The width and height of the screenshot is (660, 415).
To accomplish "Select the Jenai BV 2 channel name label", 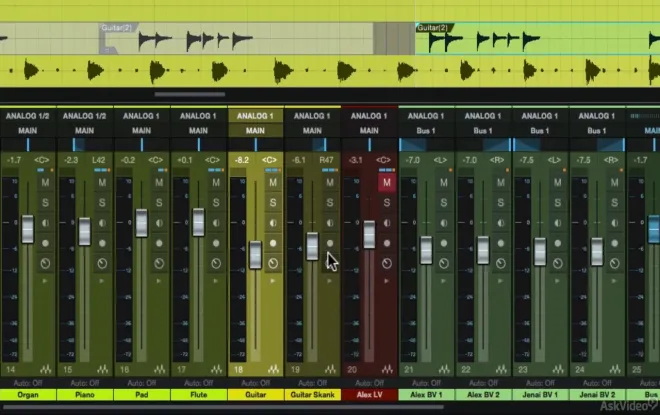I will click(598, 396).
